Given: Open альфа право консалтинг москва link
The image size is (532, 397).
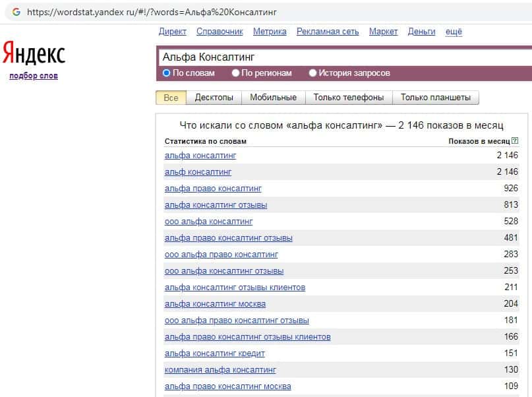Looking at the screenshot, I should tap(227, 386).
